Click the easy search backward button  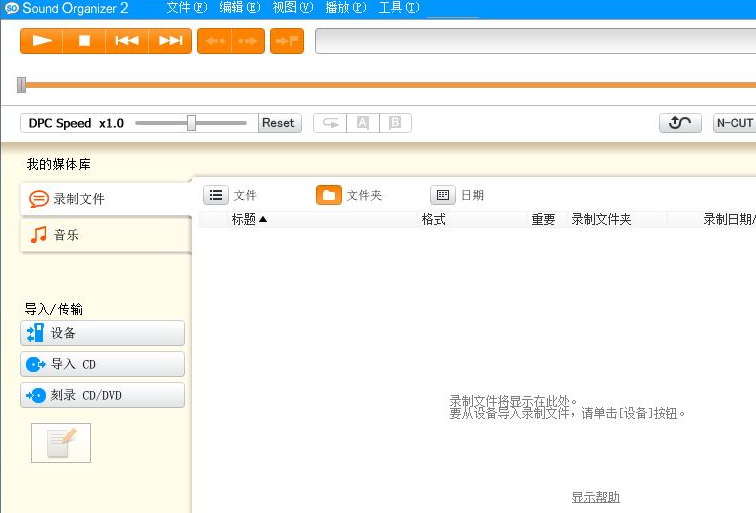point(215,41)
